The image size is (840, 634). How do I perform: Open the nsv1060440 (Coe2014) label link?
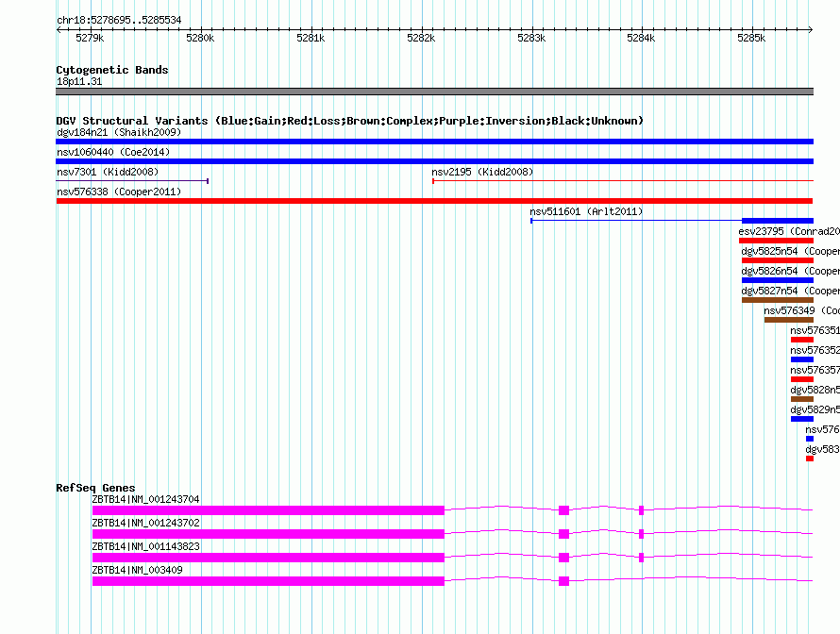[x=113, y=152]
